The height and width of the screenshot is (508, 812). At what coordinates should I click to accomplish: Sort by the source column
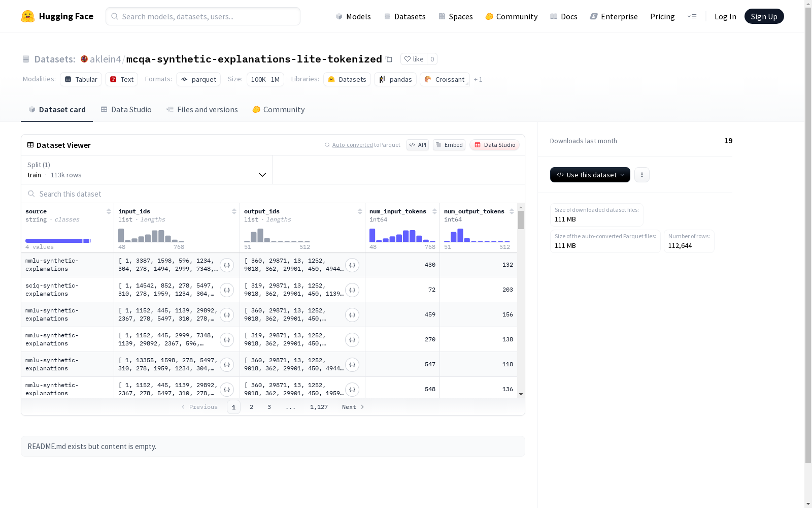pos(109,211)
